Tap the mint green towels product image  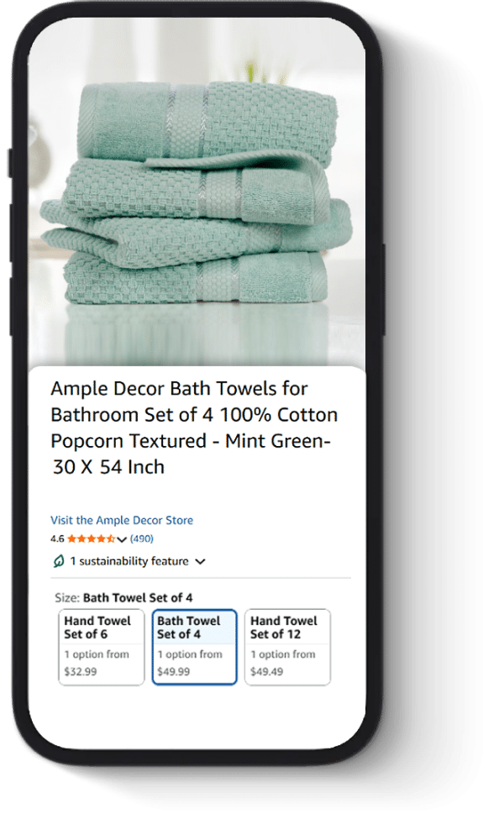point(197,198)
